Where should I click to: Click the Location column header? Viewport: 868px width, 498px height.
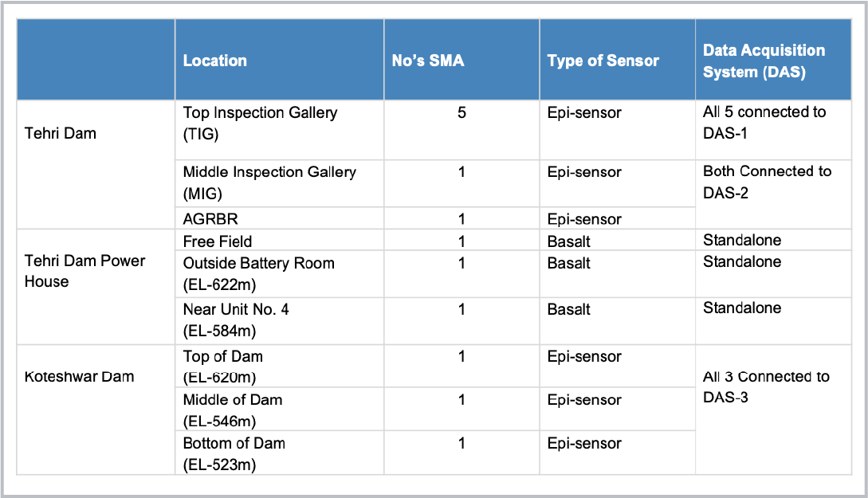point(279,60)
